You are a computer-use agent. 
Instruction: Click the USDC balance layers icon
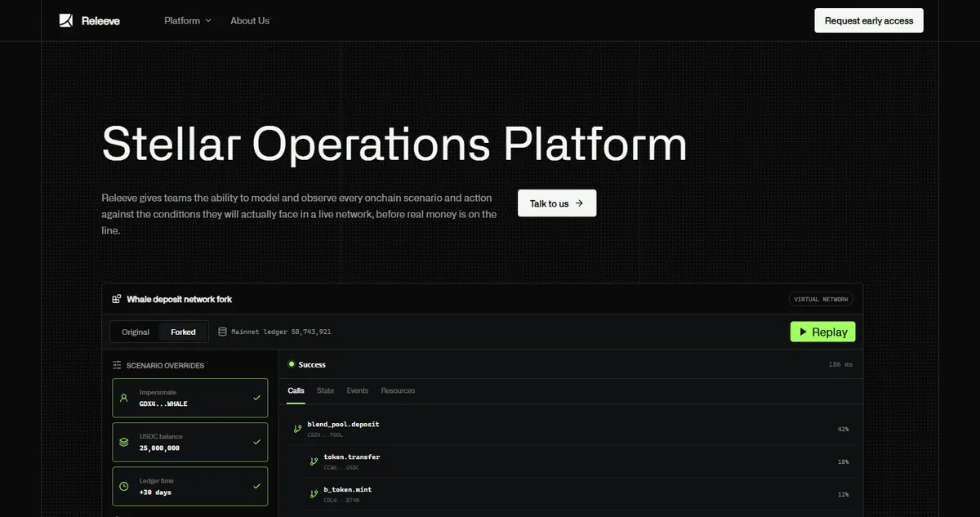click(124, 442)
